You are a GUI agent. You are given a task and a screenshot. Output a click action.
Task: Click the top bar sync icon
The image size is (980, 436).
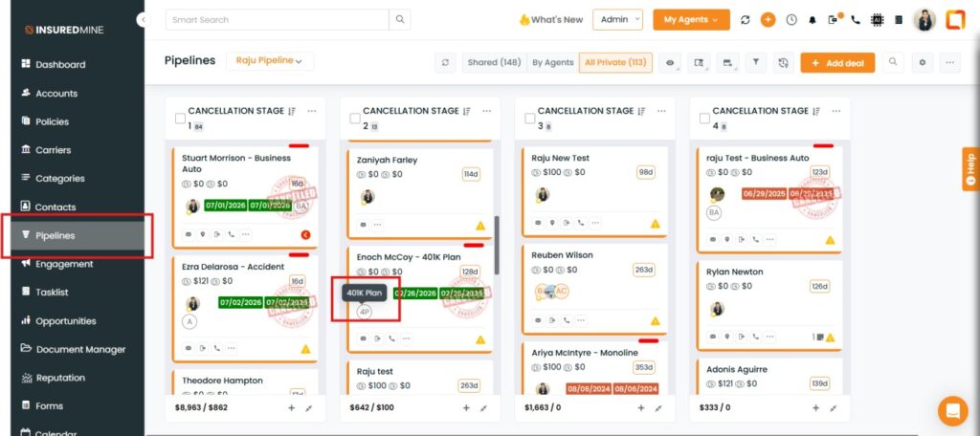pos(745,20)
